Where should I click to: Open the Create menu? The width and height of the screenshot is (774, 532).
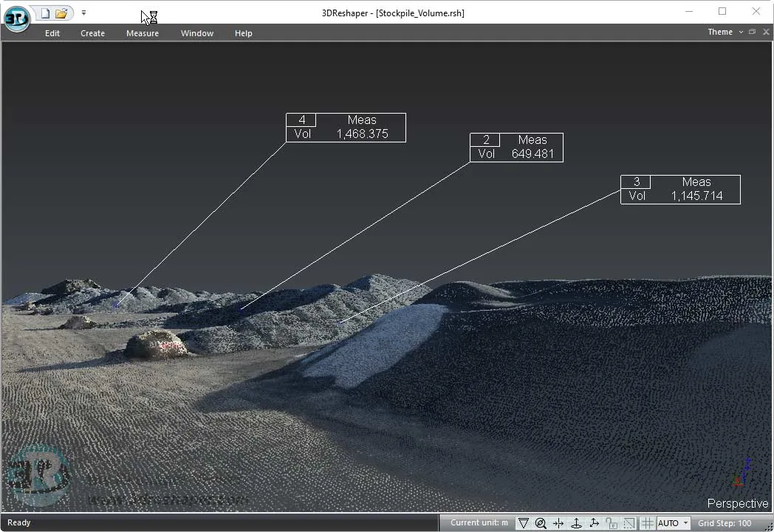(x=93, y=33)
